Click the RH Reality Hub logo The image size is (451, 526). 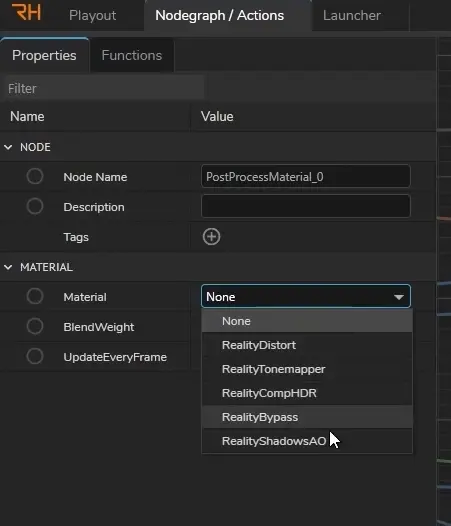27,12
